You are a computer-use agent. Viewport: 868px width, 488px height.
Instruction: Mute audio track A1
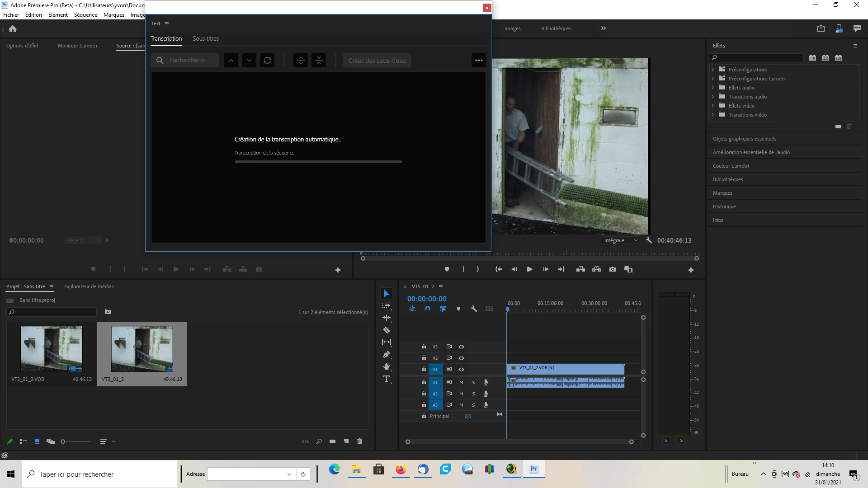coord(461,382)
